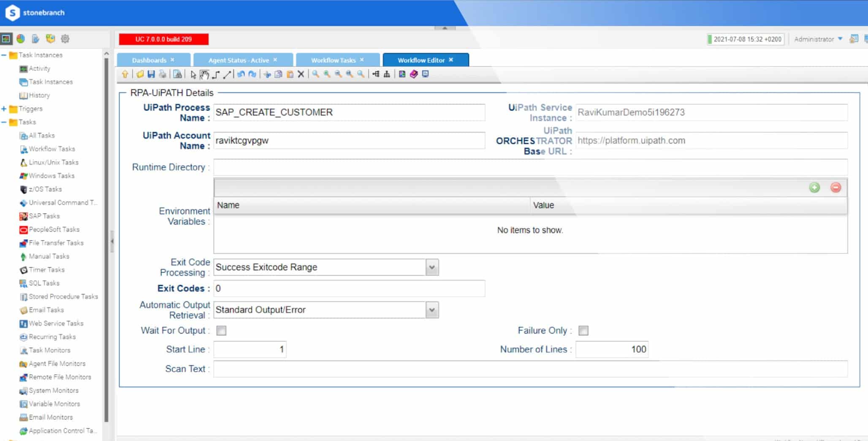868x441 pixels.
Task: Select the arrow pointer tool
Action: point(193,74)
